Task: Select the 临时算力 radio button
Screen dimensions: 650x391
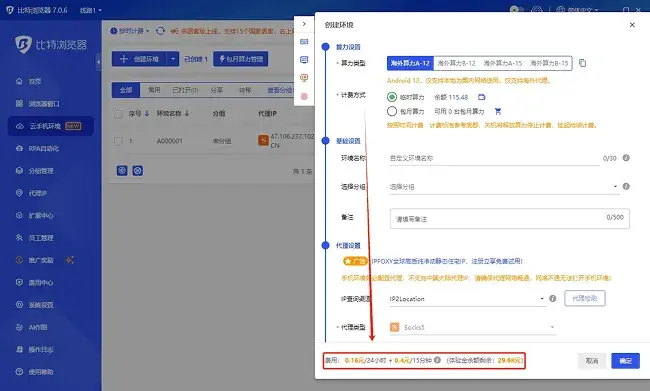Action: point(392,97)
